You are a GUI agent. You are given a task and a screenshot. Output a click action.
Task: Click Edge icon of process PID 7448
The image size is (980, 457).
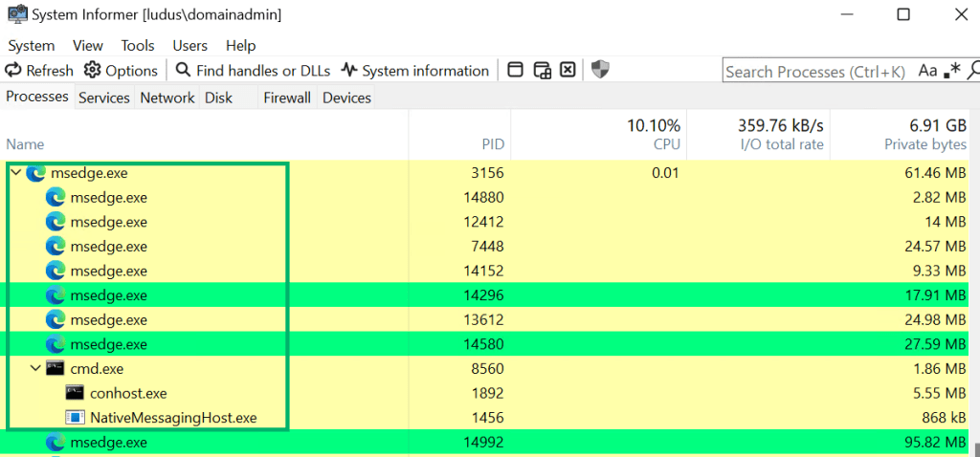click(56, 246)
